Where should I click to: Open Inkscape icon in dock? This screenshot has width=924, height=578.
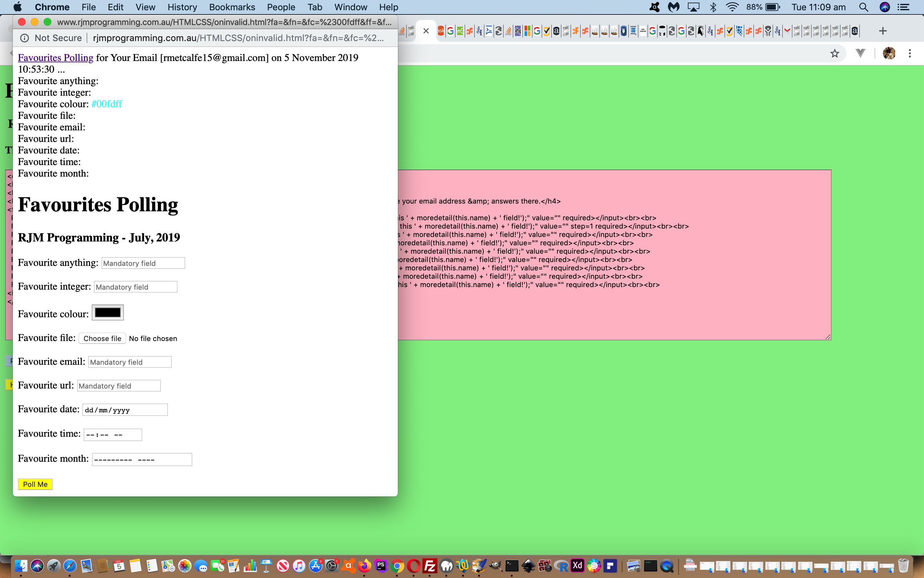528,566
